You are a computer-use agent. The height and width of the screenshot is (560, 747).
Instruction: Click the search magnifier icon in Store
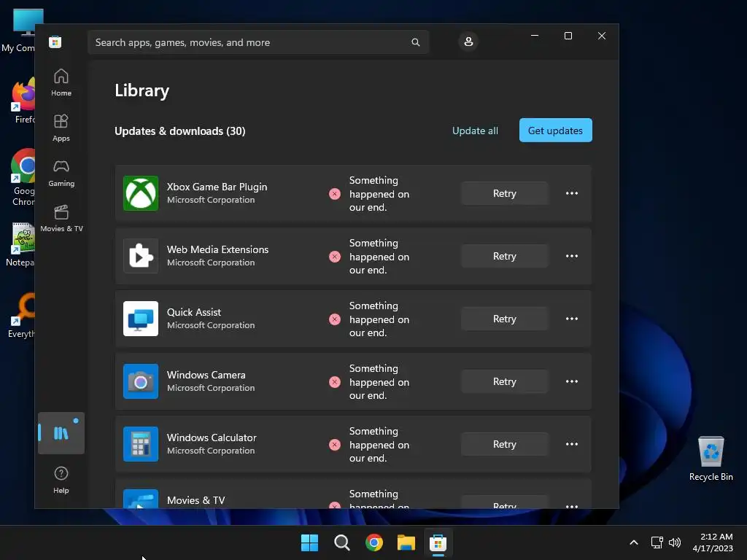coord(415,42)
